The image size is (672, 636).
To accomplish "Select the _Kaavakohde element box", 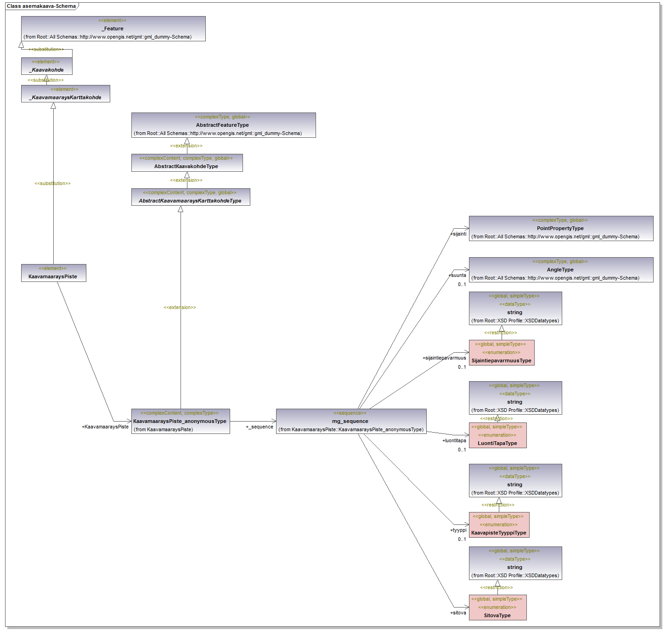I will pyautogui.click(x=47, y=66).
